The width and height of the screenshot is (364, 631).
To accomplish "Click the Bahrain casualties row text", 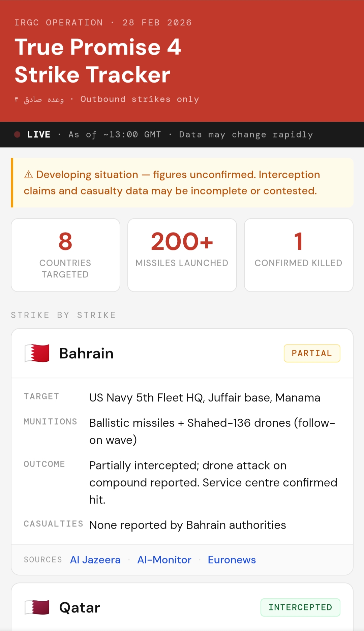I will [x=187, y=525].
